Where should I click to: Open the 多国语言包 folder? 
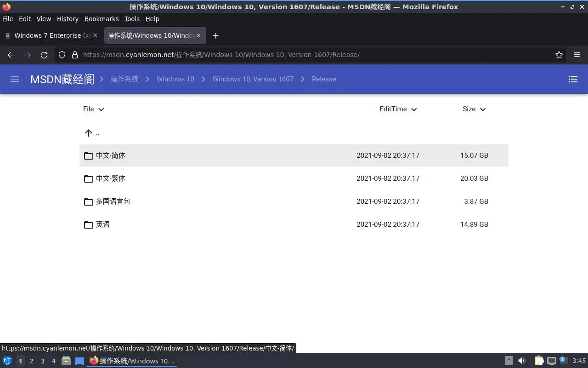294,201
